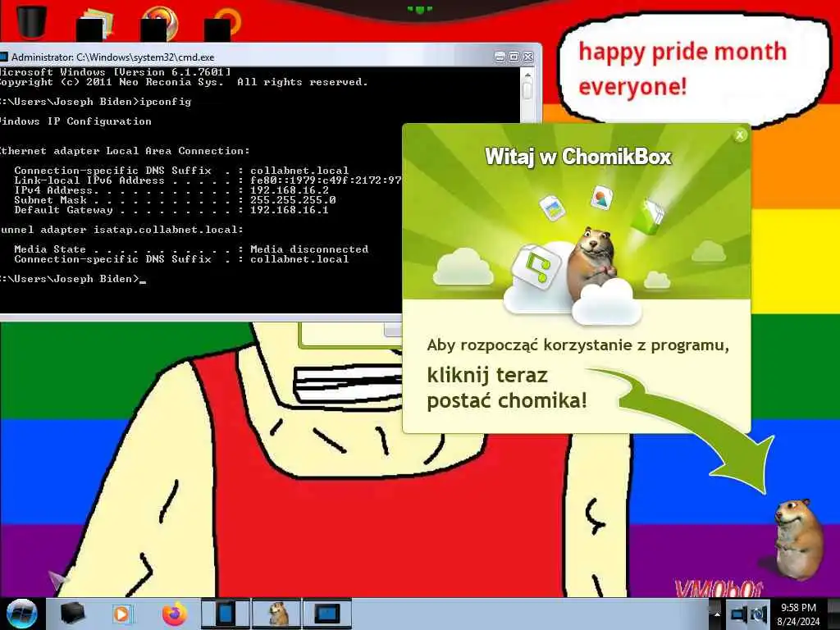Click the hamster mascot in ChomikBox popup
The height and width of the screenshot is (630, 840).
[593, 263]
